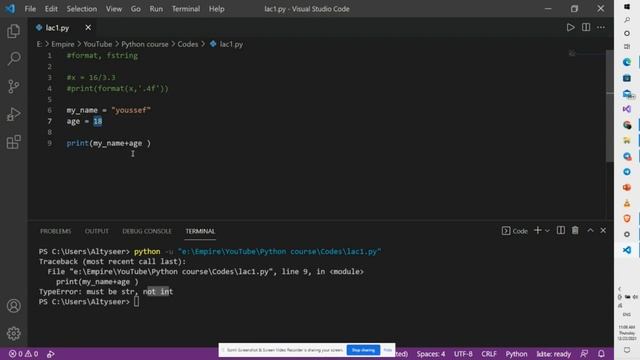Click Hide link in sharing banner
The height and width of the screenshot is (360, 640).
388,350
